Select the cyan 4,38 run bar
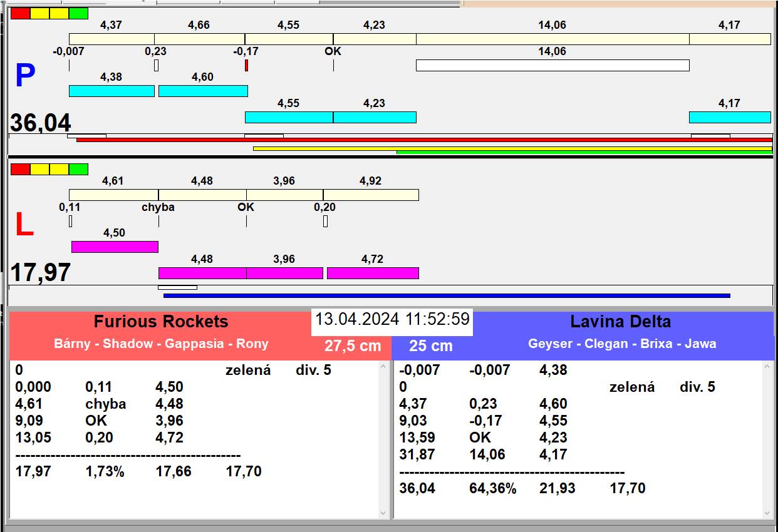 pos(112,91)
